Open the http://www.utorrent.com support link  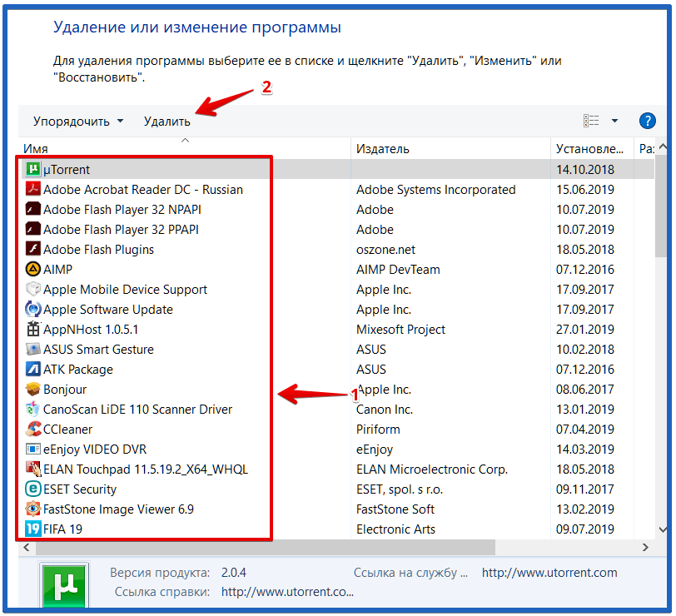[x=549, y=573]
